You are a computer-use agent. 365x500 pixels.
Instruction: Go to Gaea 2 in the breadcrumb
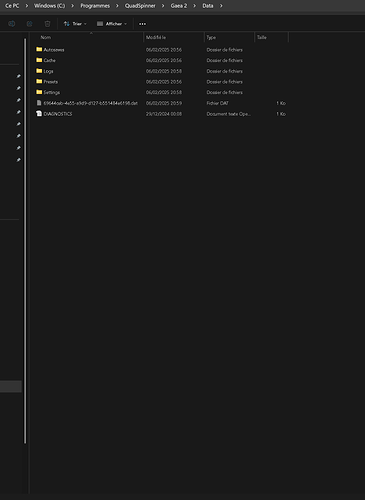point(179,6)
